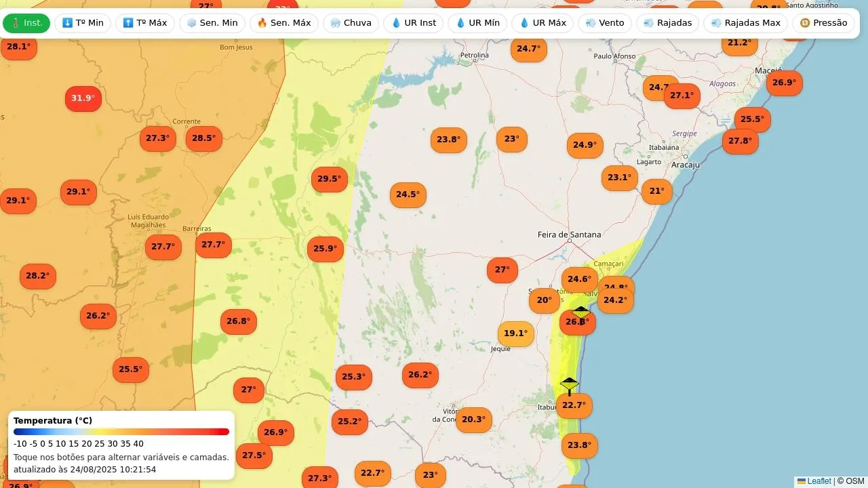Show the Vento wind layer

[x=604, y=23]
